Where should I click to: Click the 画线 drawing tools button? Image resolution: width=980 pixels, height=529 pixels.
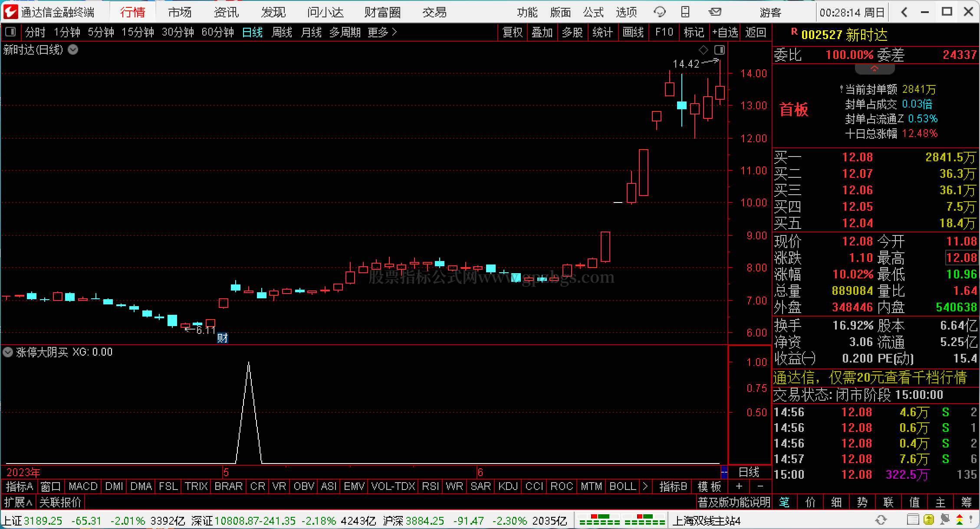point(633,32)
